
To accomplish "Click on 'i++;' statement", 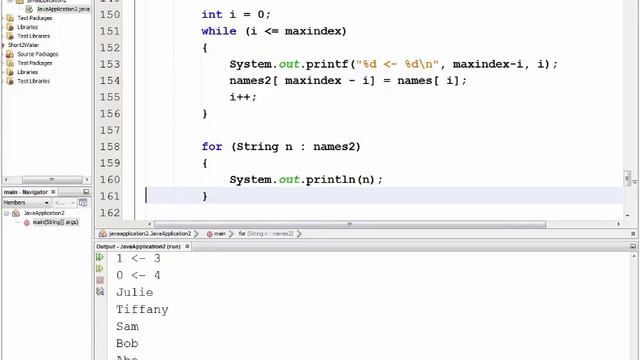I will tap(243, 97).
